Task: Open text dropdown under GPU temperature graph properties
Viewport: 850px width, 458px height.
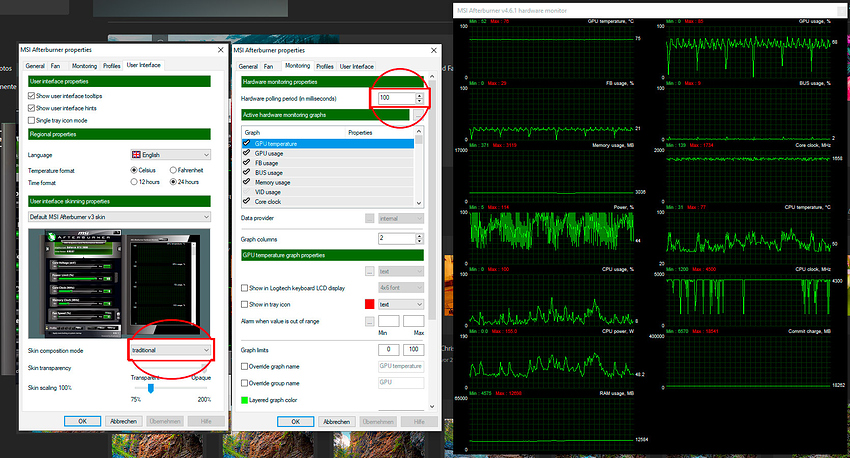Action: click(401, 271)
